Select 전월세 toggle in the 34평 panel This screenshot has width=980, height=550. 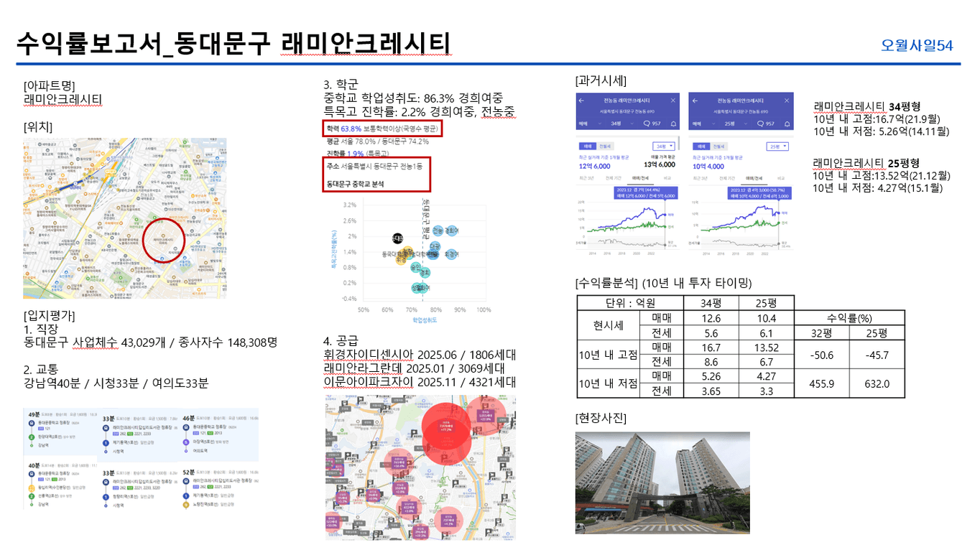point(606,146)
